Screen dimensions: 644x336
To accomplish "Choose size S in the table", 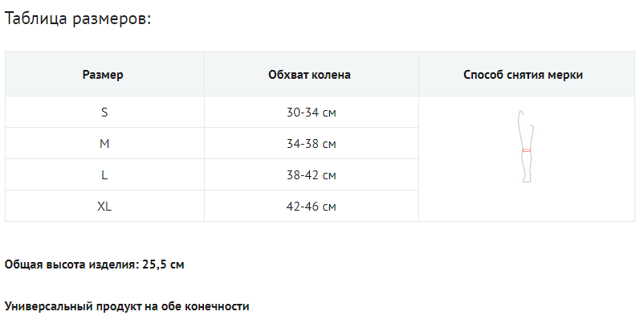I will 104,113.
